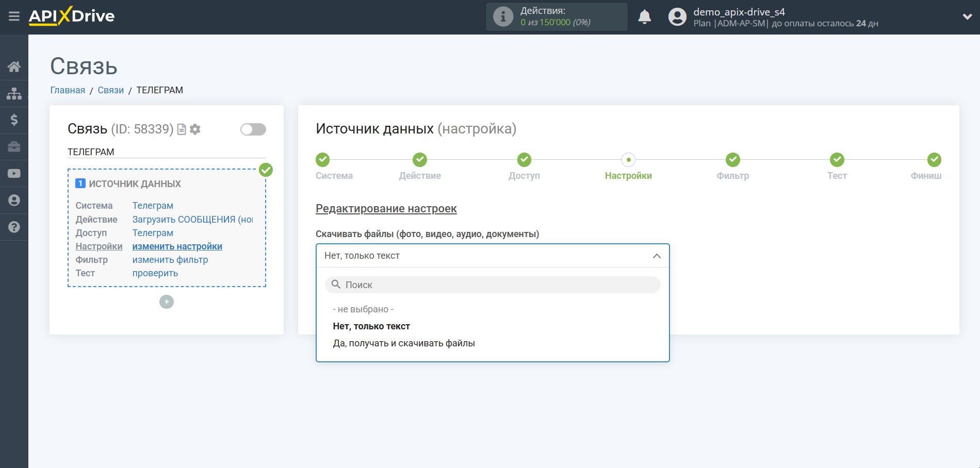Click the проверить link in Тест row
The height and width of the screenshot is (468, 980).
155,273
